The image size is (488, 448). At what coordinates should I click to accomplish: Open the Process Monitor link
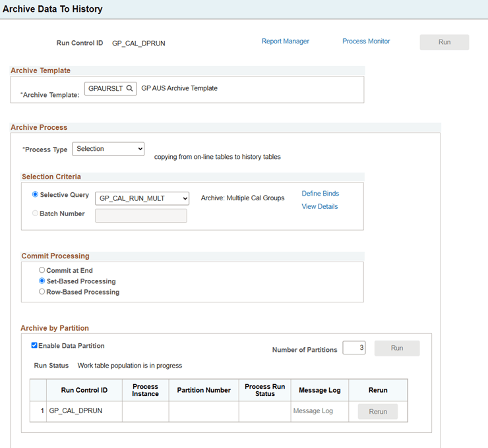pos(366,42)
